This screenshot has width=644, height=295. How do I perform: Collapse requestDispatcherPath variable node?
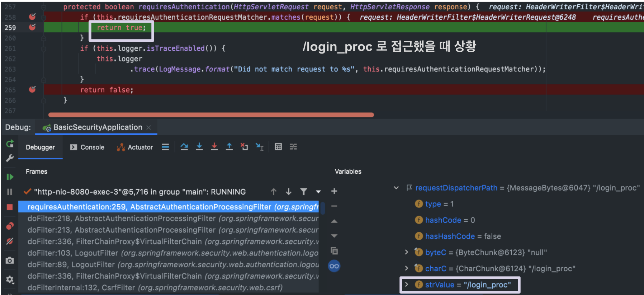tap(396, 188)
